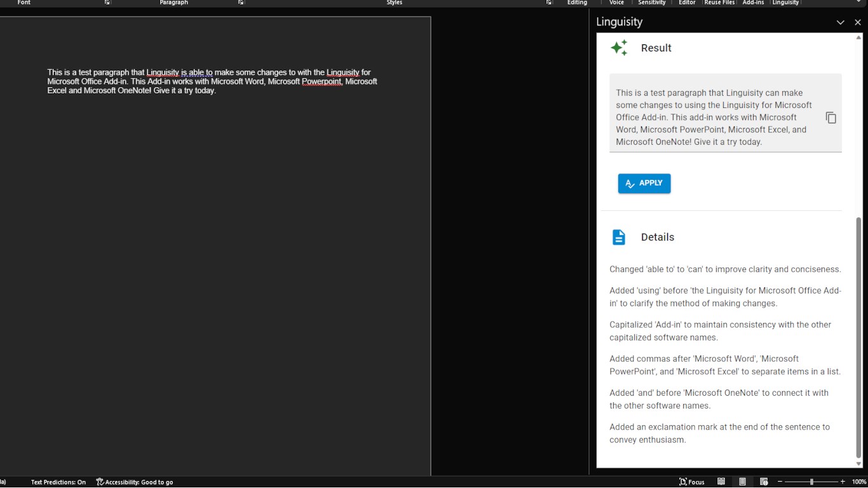Screen dimensions: 868x488
Task: Collapse the ribbon with the chevron
Action: (859, 2)
